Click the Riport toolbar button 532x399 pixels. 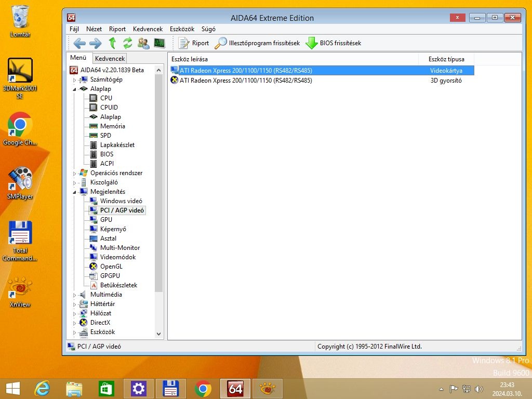pyautogui.click(x=194, y=43)
